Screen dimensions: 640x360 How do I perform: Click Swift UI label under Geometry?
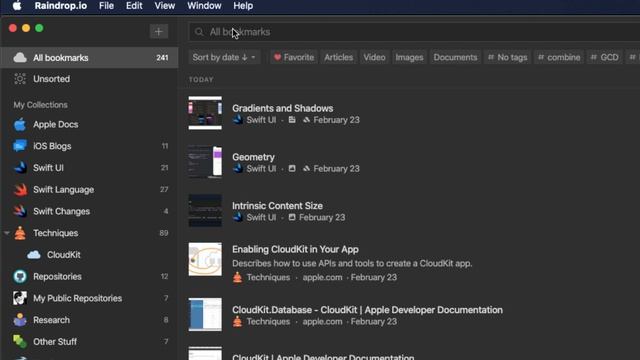261,169
